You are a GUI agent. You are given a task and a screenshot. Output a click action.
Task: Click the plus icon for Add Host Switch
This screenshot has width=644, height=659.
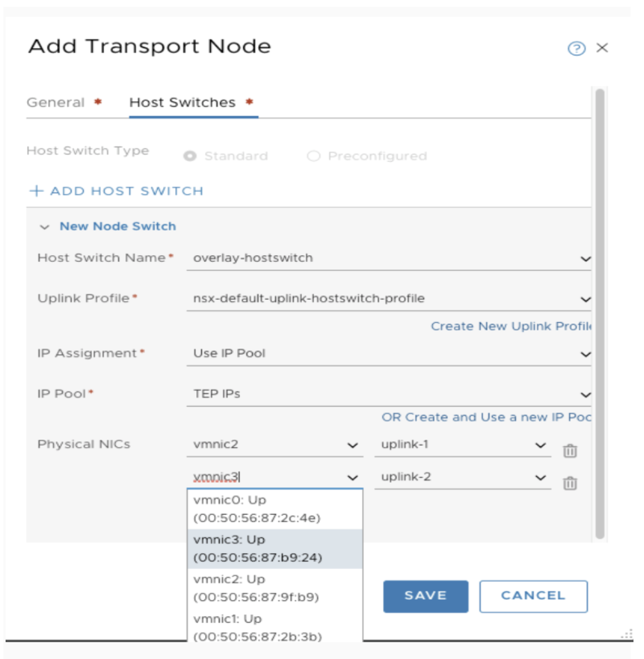click(x=36, y=191)
